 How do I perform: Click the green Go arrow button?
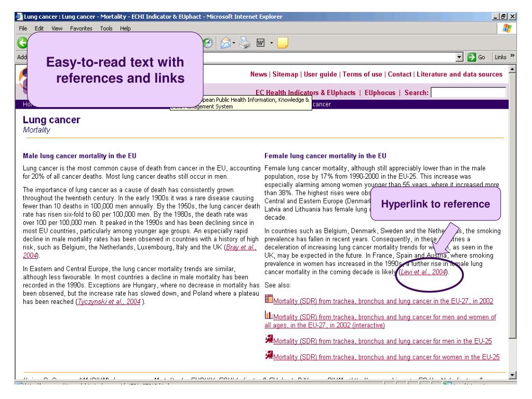coord(472,57)
